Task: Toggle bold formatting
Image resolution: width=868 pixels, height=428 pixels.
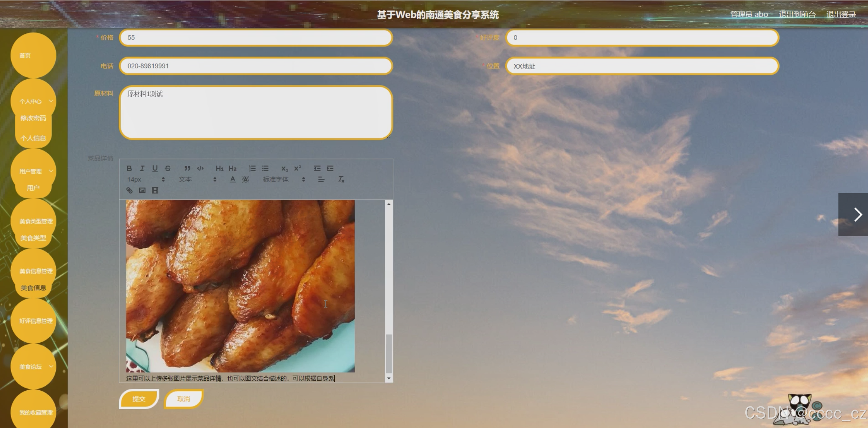Action: tap(129, 168)
